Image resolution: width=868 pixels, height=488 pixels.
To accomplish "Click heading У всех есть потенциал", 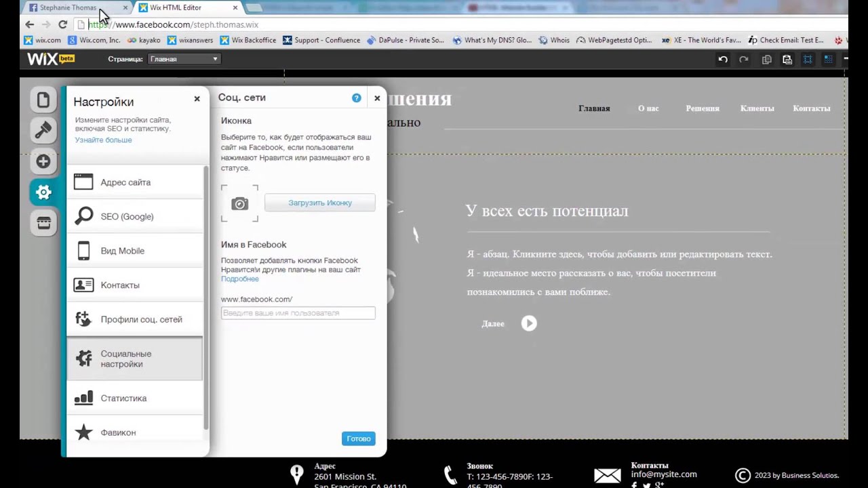I will click(x=547, y=211).
